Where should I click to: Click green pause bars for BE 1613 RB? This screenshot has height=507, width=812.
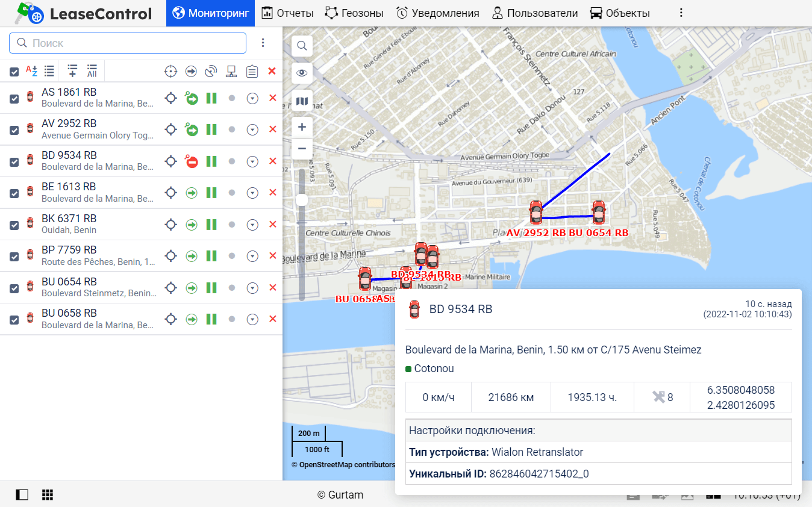pos(211,193)
